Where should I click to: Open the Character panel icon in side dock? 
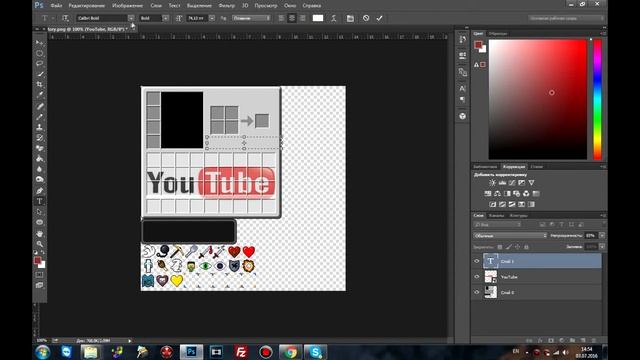click(x=462, y=88)
